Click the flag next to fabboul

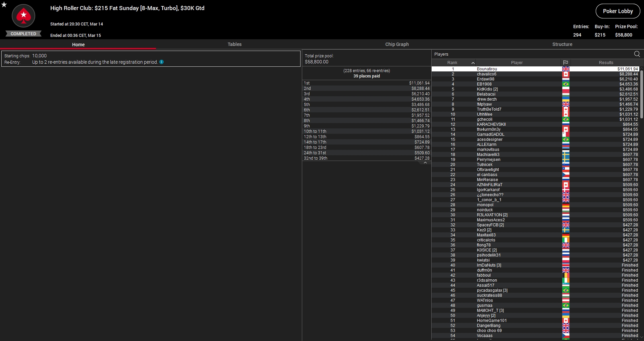[x=566, y=275]
